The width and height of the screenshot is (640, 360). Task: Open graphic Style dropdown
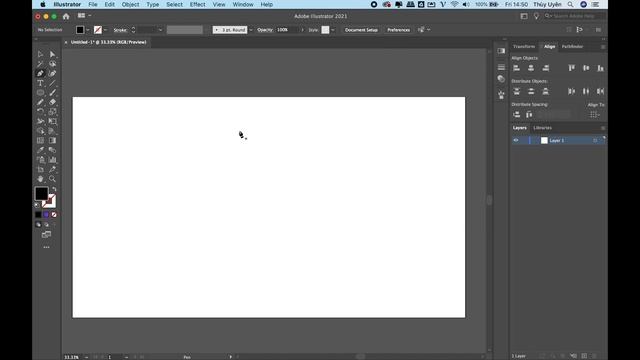coord(333,30)
